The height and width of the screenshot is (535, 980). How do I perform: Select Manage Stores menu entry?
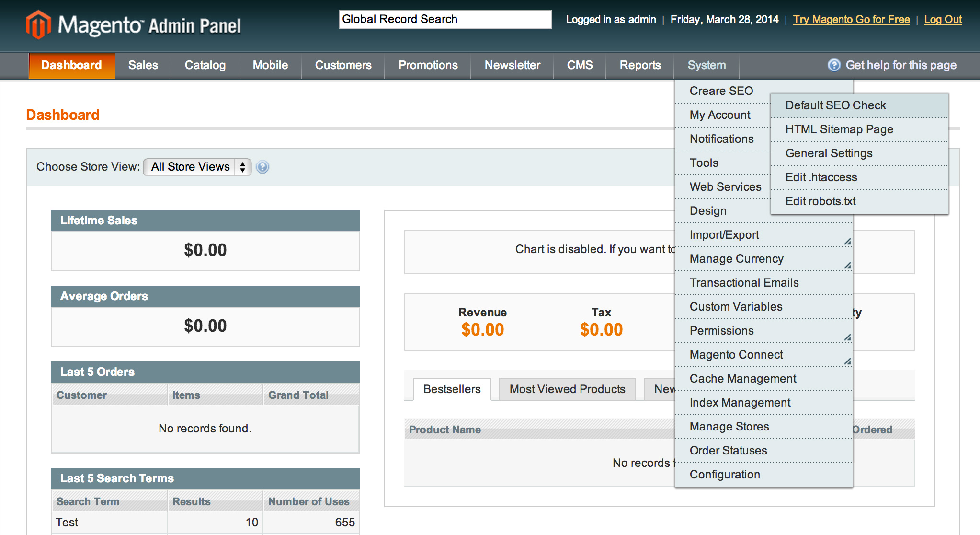(x=763, y=427)
